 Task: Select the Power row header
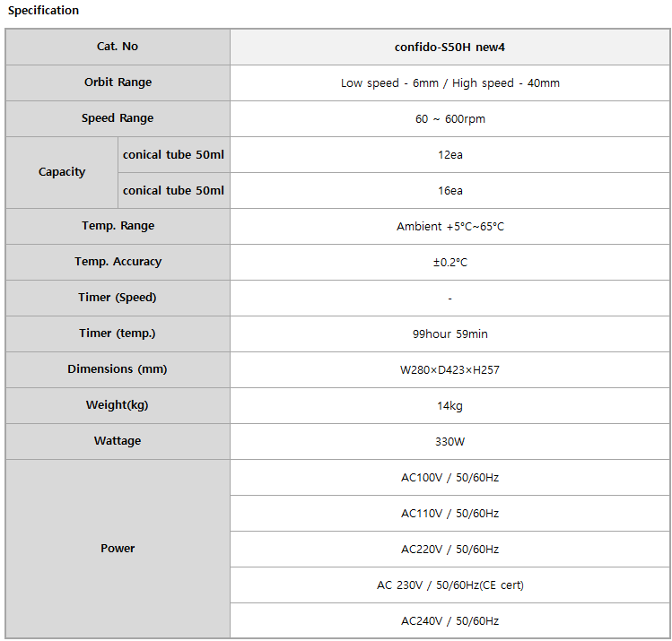[x=118, y=549]
